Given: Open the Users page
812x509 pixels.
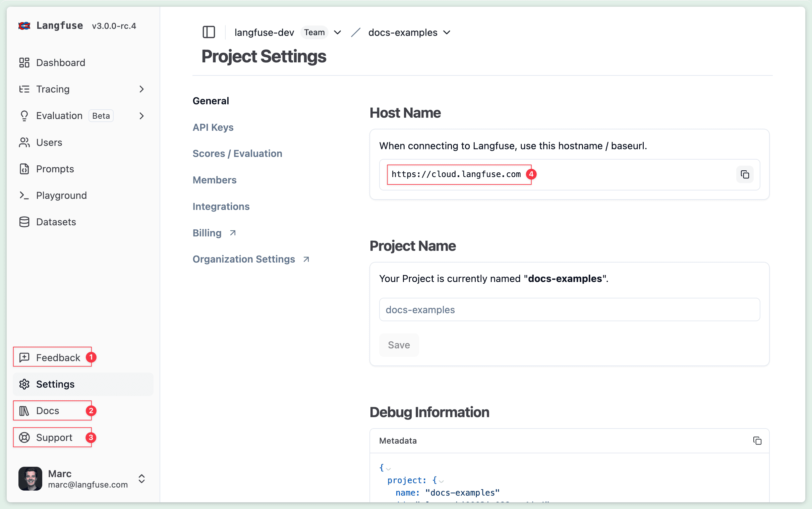Looking at the screenshot, I should click(x=49, y=143).
